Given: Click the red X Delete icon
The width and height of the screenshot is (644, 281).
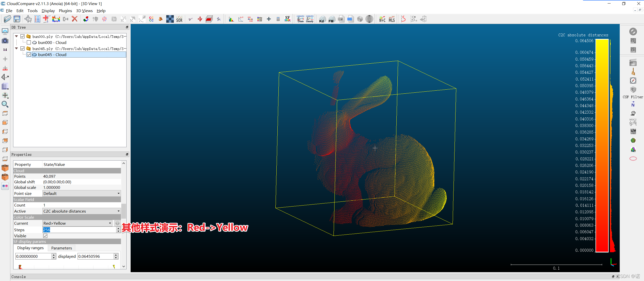Looking at the screenshot, I should (x=75, y=19).
